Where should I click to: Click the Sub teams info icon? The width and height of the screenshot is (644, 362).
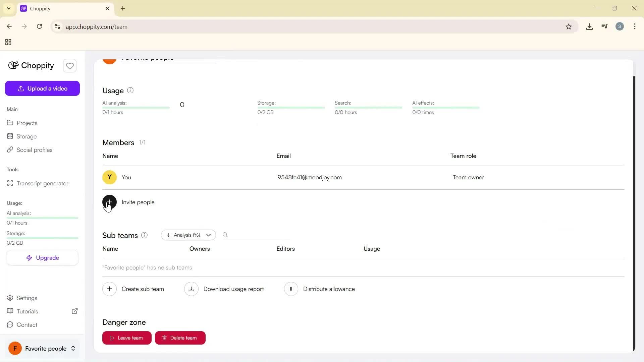144,235
